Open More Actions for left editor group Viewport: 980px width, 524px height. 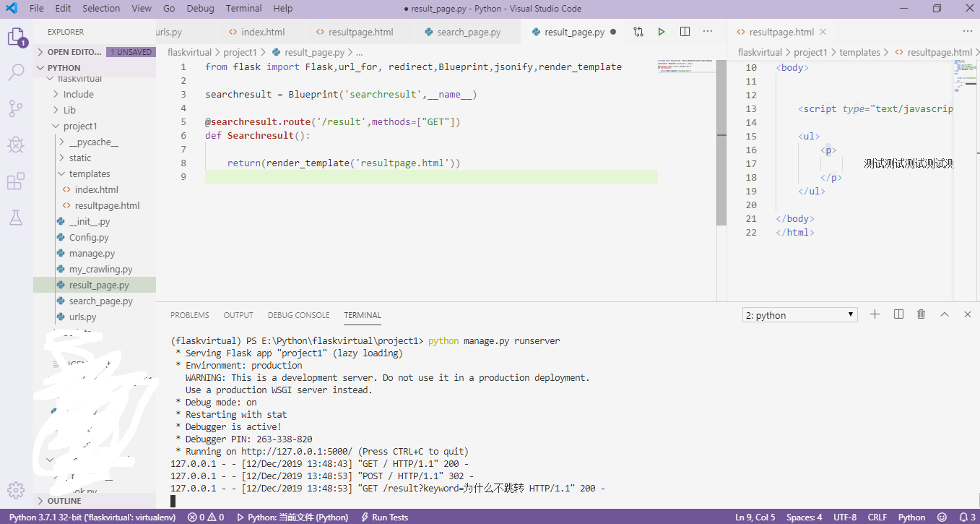pyautogui.click(x=708, y=32)
